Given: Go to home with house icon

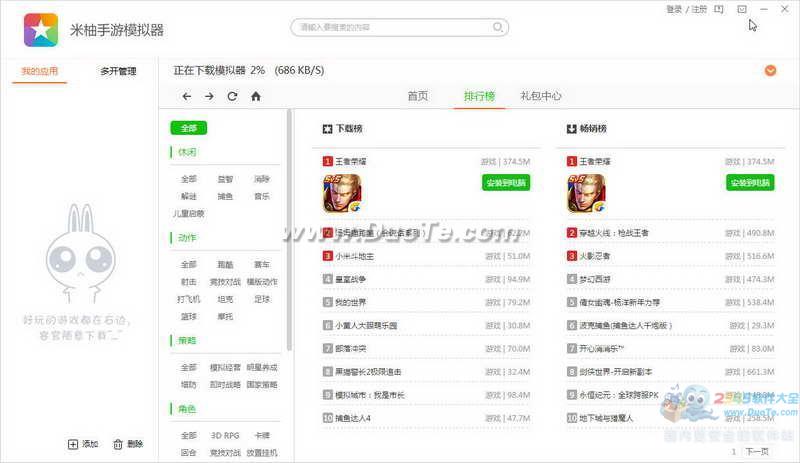Looking at the screenshot, I should pyautogui.click(x=256, y=96).
